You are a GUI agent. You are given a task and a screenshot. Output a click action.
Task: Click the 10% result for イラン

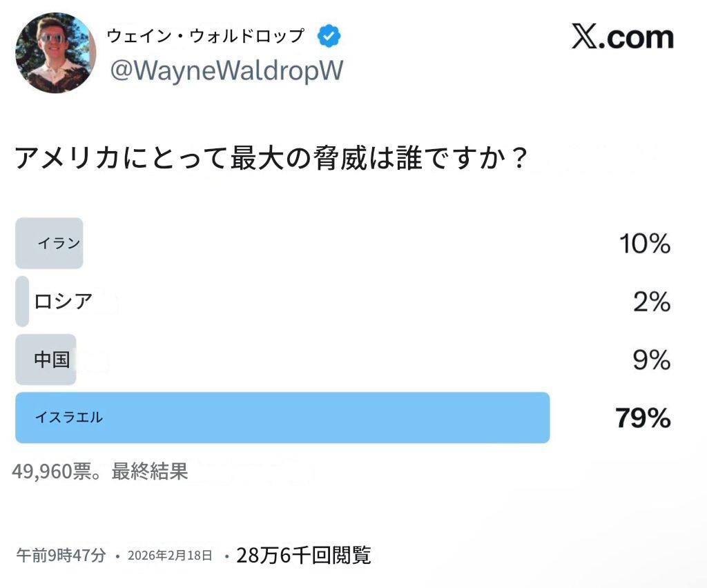pyautogui.click(x=644, y=244)
